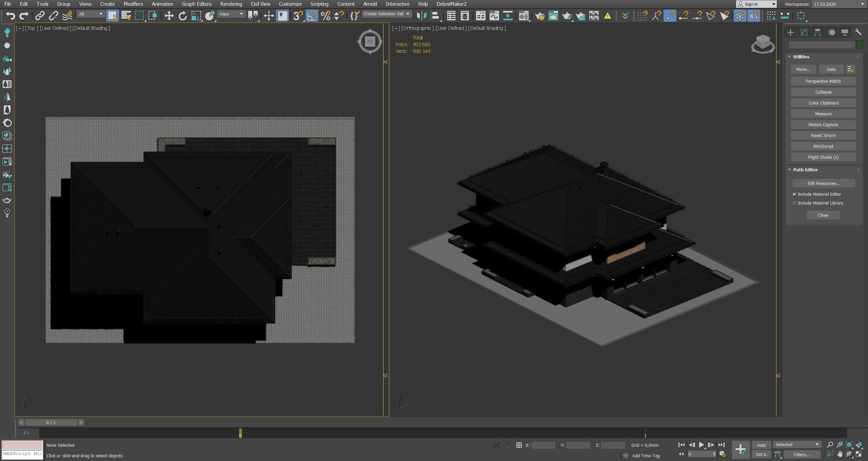Open Select by Name list
868x461 pixels.
pos(126,16)
